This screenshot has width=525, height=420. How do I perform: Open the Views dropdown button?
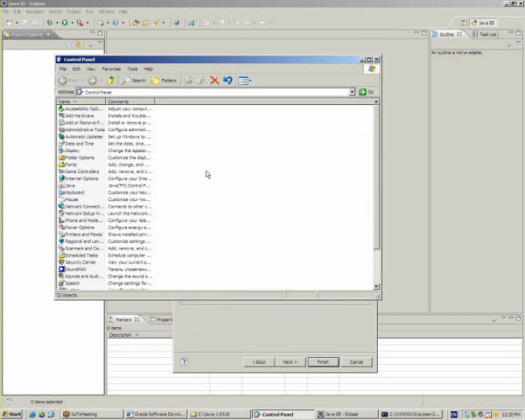click(x=245, y=80)
